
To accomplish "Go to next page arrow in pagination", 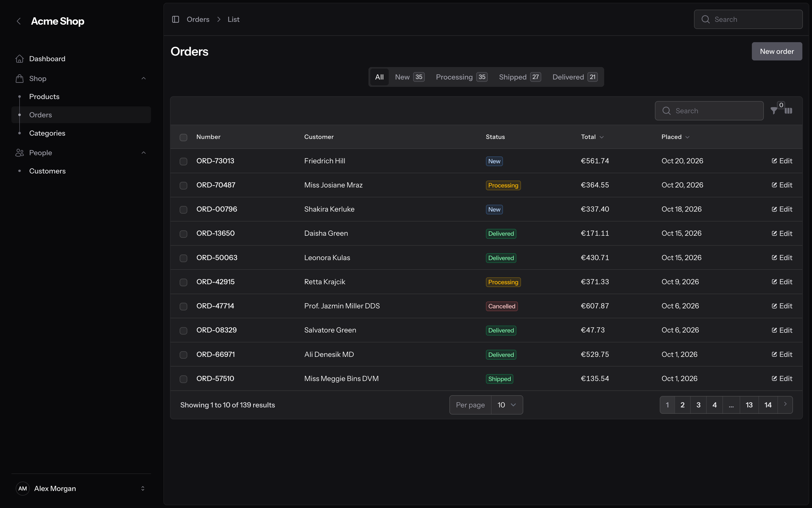I will point(785,405).
